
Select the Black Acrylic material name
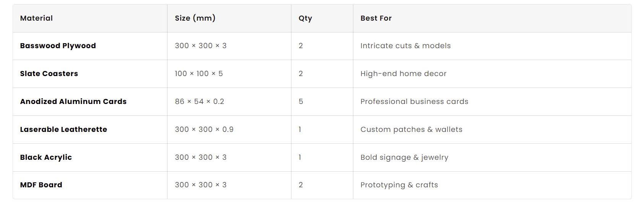tap(46, 158)
